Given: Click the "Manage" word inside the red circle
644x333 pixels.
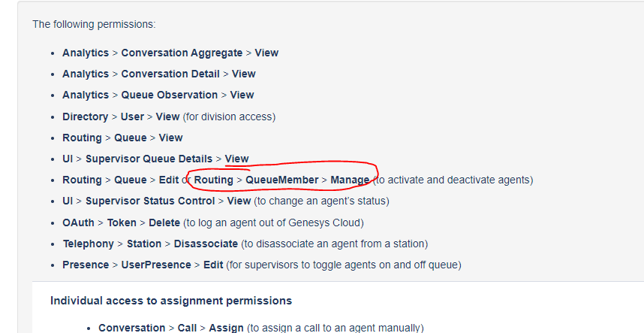Looking at the screenshot, I should [x=350, y=180].
